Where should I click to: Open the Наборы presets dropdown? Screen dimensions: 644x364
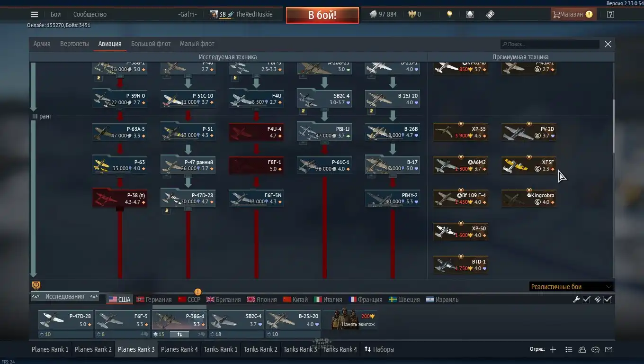[x=379, y=349]
